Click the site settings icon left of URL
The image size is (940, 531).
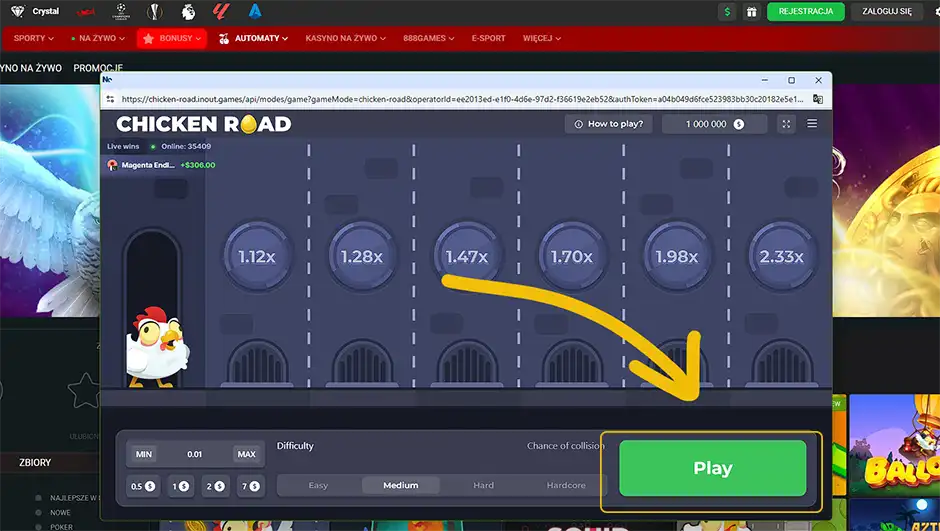point(110,99)
